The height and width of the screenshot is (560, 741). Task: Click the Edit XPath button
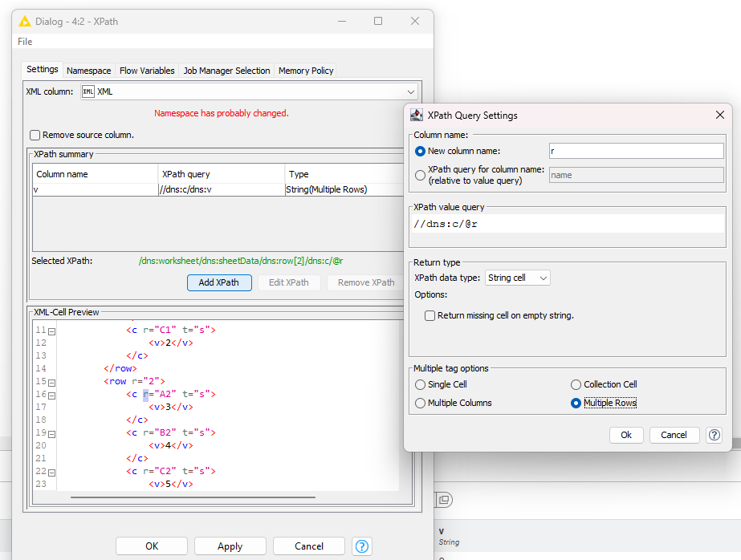click(x=289, y=282)
